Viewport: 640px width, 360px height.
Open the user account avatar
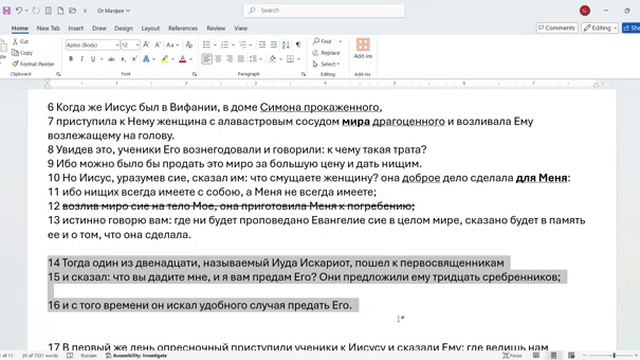pos(585,11)
